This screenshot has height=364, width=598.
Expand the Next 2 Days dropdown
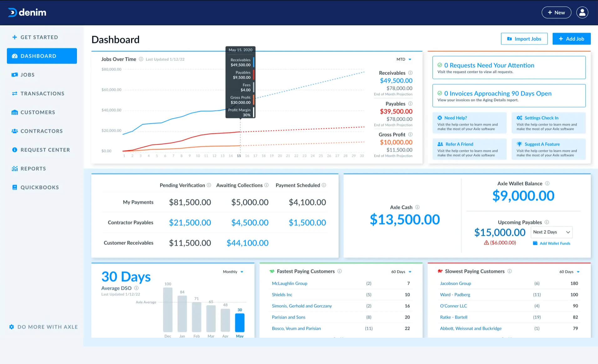552,232
